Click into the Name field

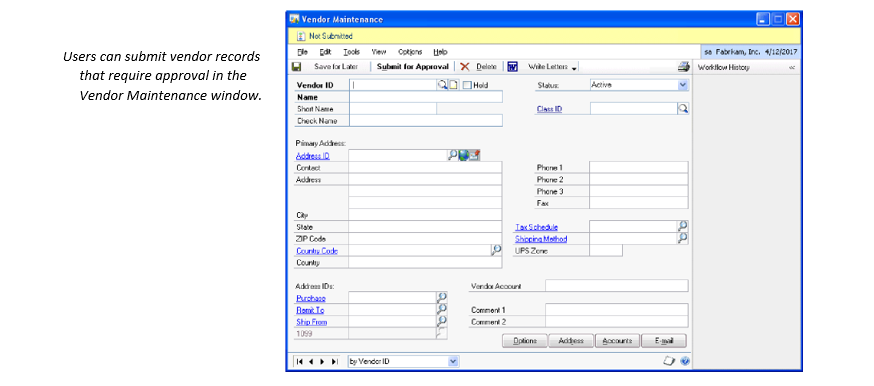click(426, 97)
